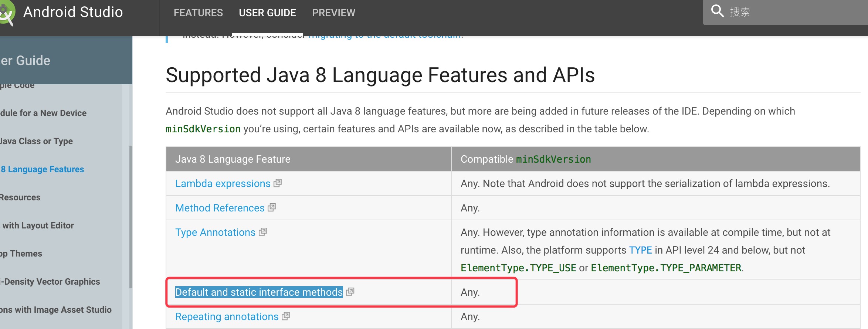
Task: Open the USER GUIDE tab
Action: tap(267, 13)
